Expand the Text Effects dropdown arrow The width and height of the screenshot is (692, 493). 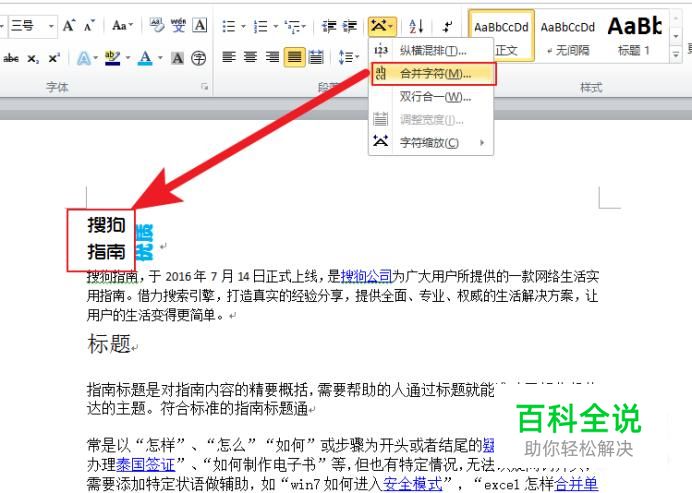[95, 58]
